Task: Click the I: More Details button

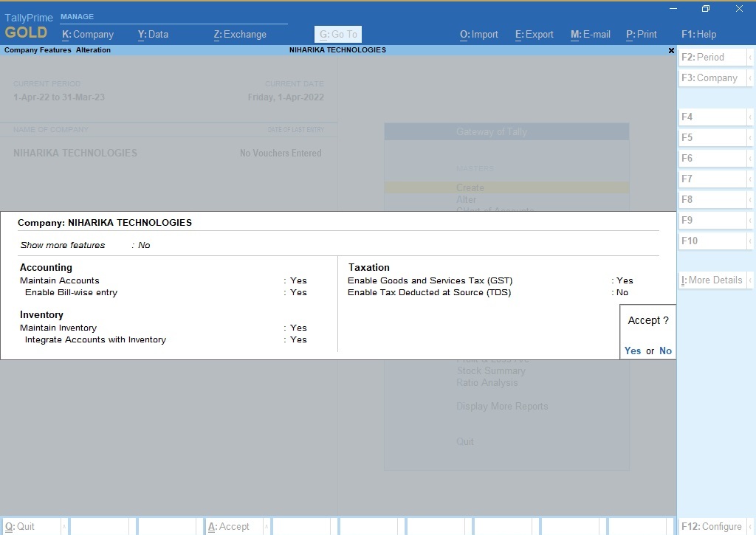Action: [712, 280]
